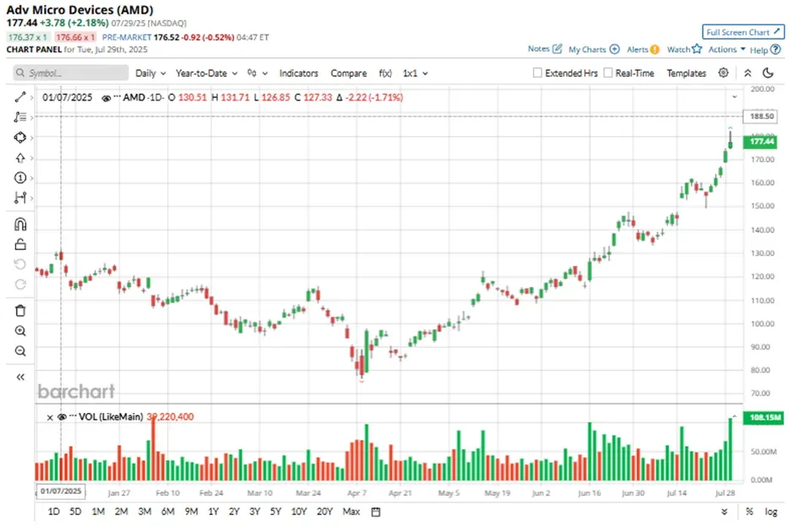Click the lock annotations icon
The width and height of the screenshot is (794, 532).
click(x=19, y=245)
